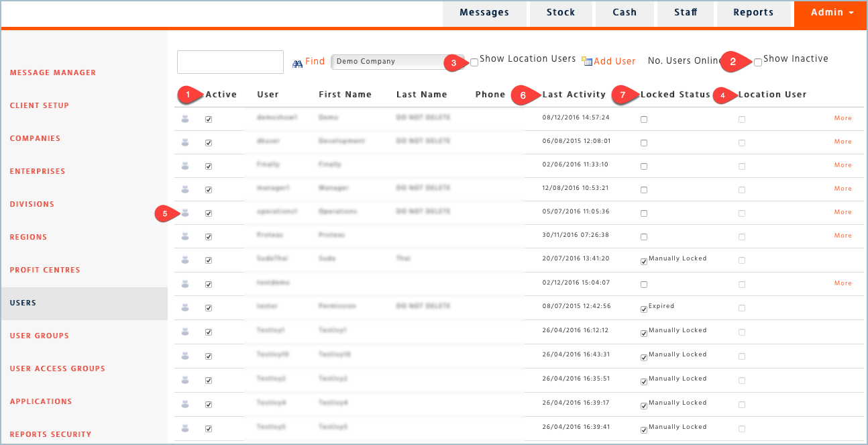The image size is (868, 445).
Task: Click user icon in 06/08/2015 12:08:01 row
Action: [x=185, y=142]
